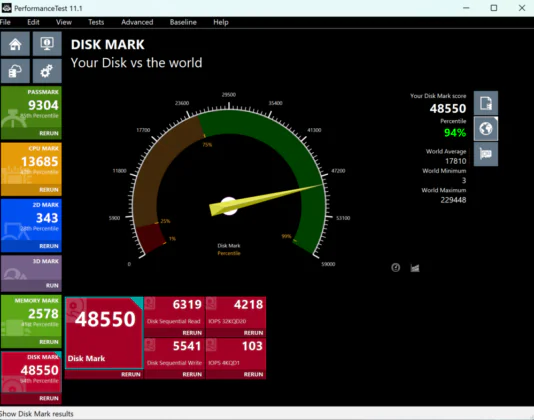Open settings gear icon in sidebar

(x=47, y=71)
